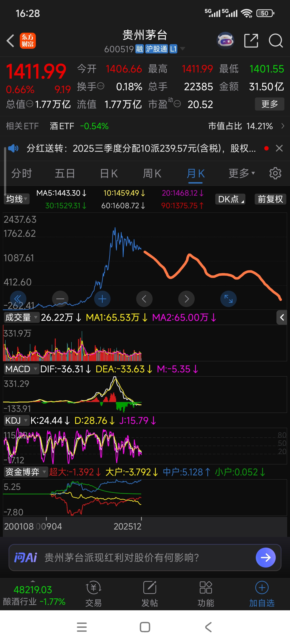290x644 pixels.
Task: Change 前复权 adjustment mode
Action: click(x=270, y=199)
